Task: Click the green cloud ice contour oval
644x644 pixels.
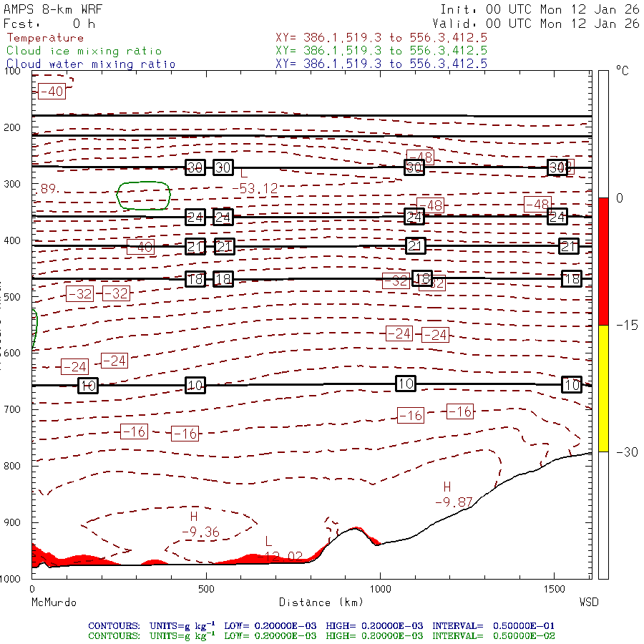Action: [x=144, y=195]
